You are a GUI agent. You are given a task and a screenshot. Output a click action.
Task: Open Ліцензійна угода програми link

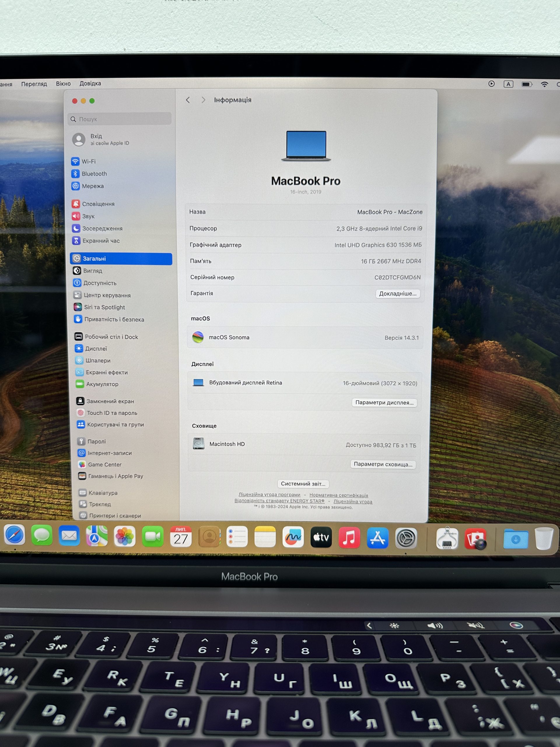coord(269,494)
